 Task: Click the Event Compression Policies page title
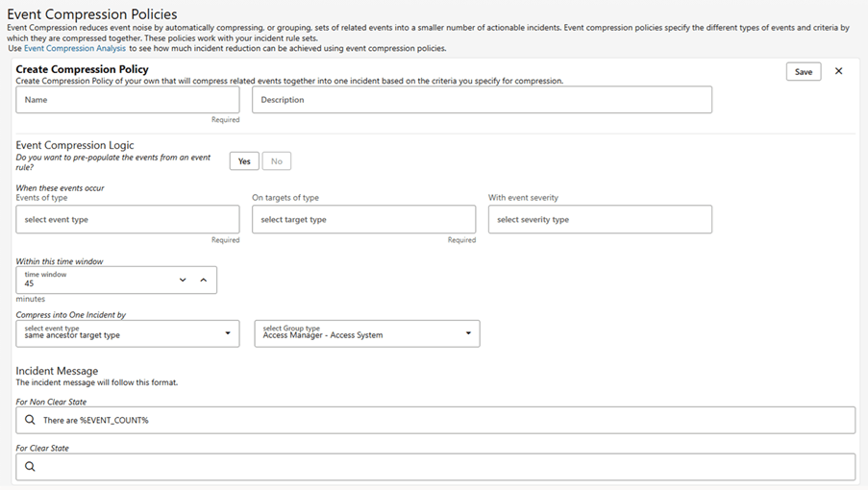[x=92, y=14]
